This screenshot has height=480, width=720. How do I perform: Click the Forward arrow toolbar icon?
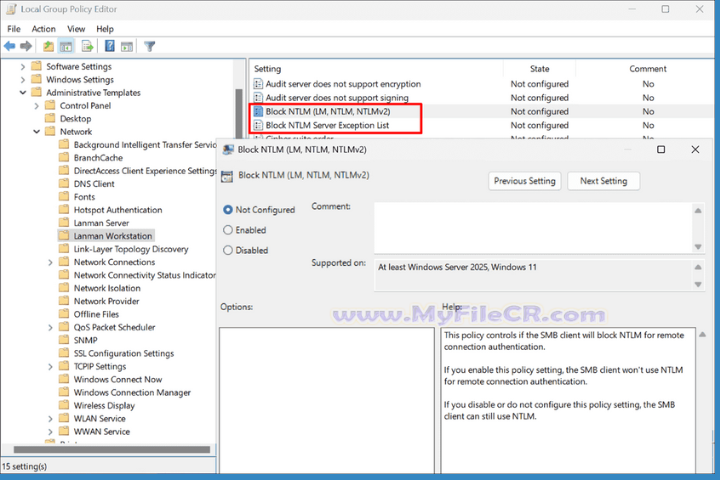(x=26, y=46)
